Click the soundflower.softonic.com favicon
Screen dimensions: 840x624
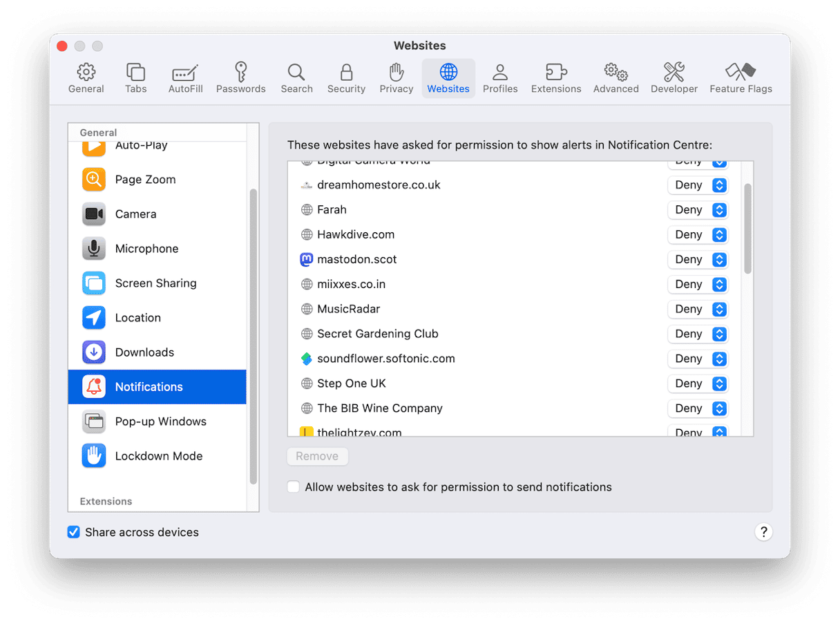point(307,359)
